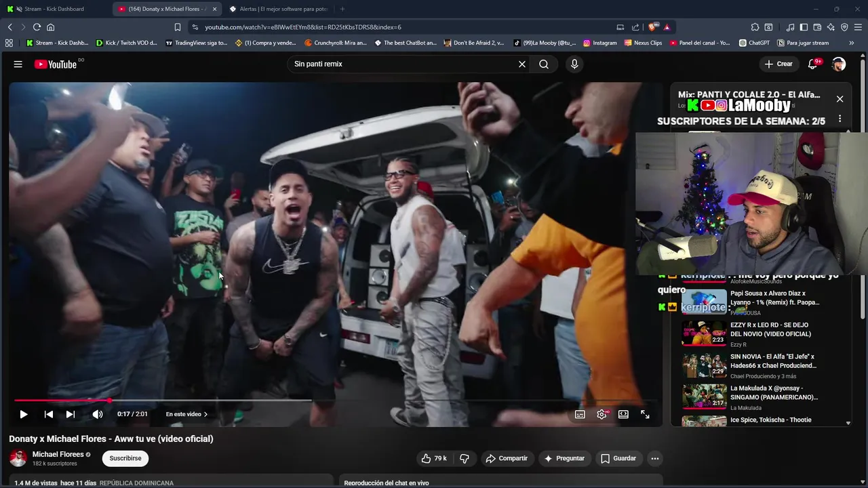
Task: Open the Michael Florees channel name
Action: [x=58, y=454]
